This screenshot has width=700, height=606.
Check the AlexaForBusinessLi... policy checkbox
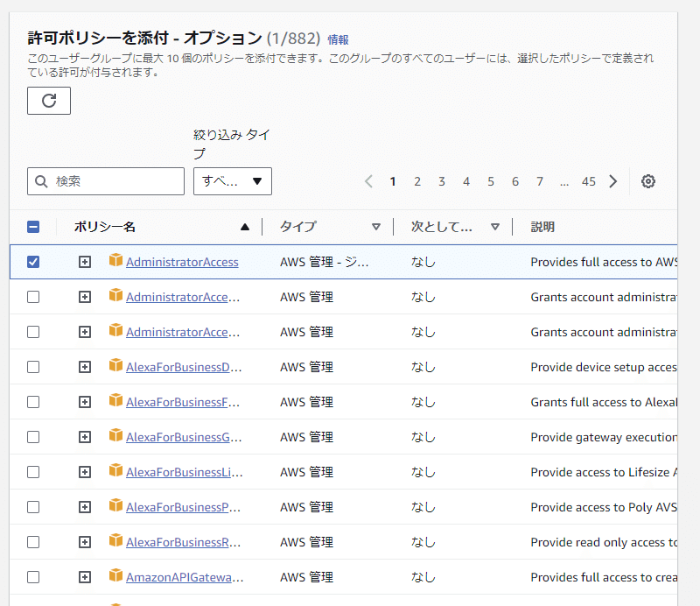(33, 472)
